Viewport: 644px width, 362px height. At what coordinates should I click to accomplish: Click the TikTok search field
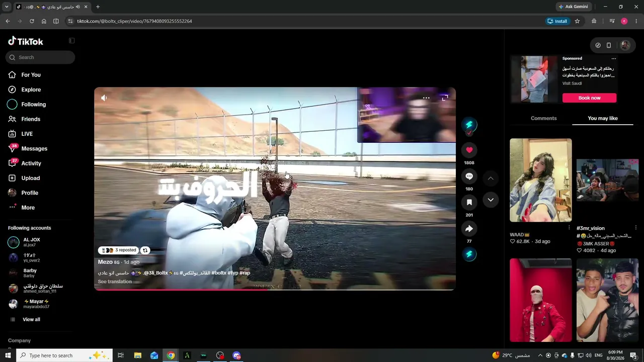pyautogui.click(x=40, y=57)
